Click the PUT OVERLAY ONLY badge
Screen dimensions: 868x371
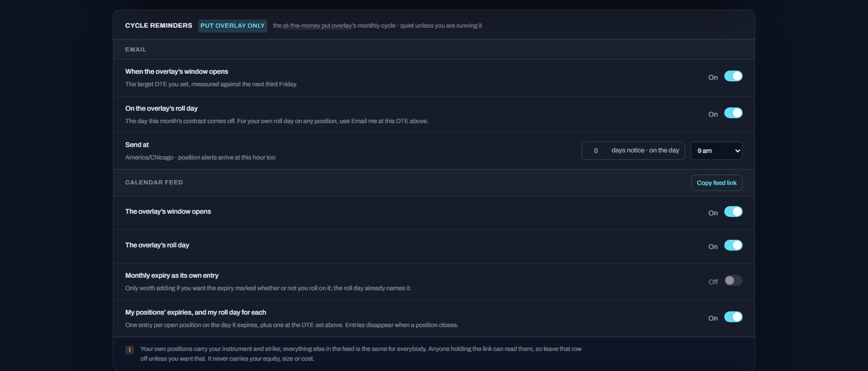click(233, 25)
